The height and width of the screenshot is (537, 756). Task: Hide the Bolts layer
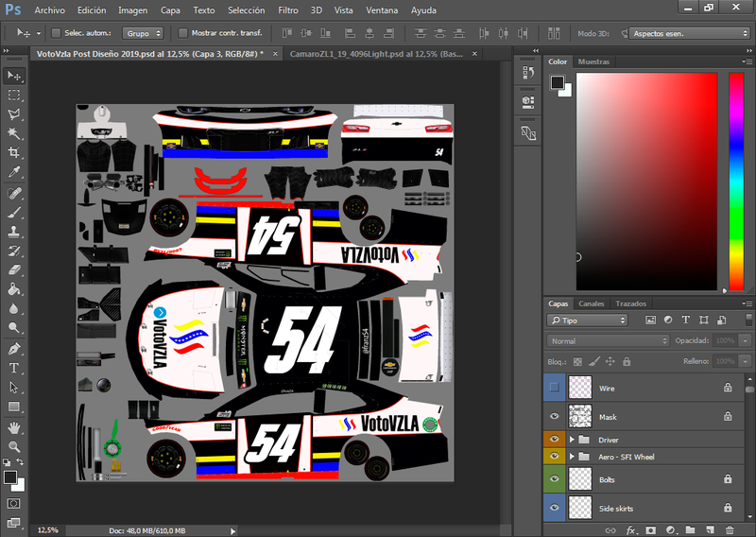point(555,478)
